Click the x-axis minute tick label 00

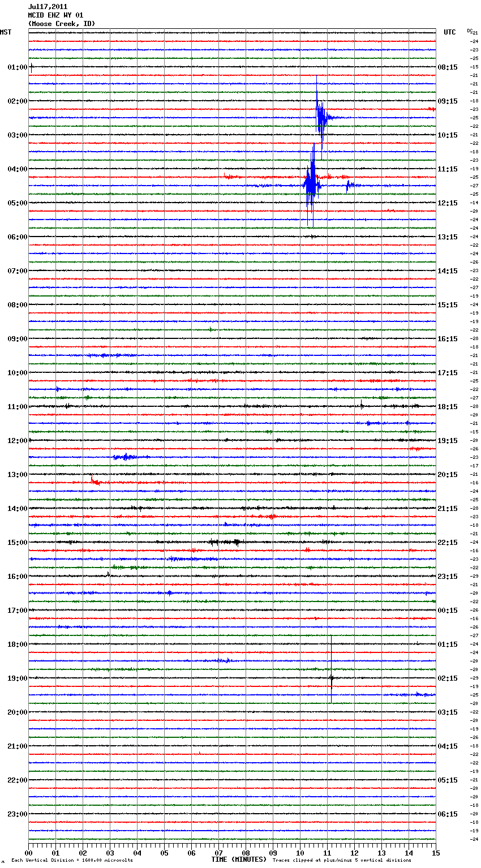point(29,853)
